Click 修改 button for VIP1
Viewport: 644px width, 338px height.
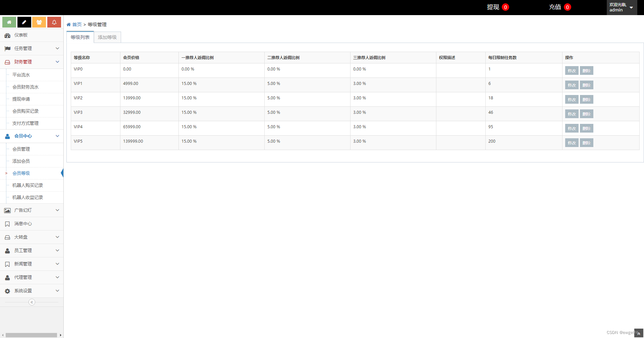(x=572, y=85)
